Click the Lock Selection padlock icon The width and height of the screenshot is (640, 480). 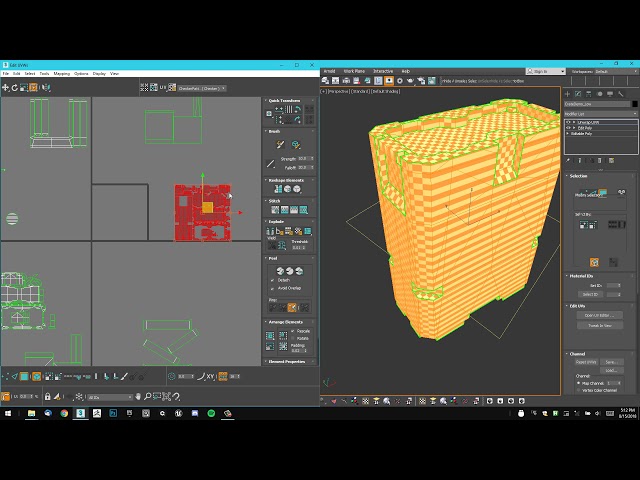(47, 396)
